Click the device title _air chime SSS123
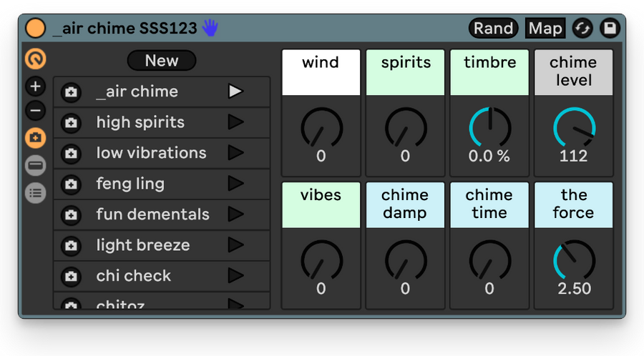The width and height of the screenshot is (644, 356). coord(125,29)
